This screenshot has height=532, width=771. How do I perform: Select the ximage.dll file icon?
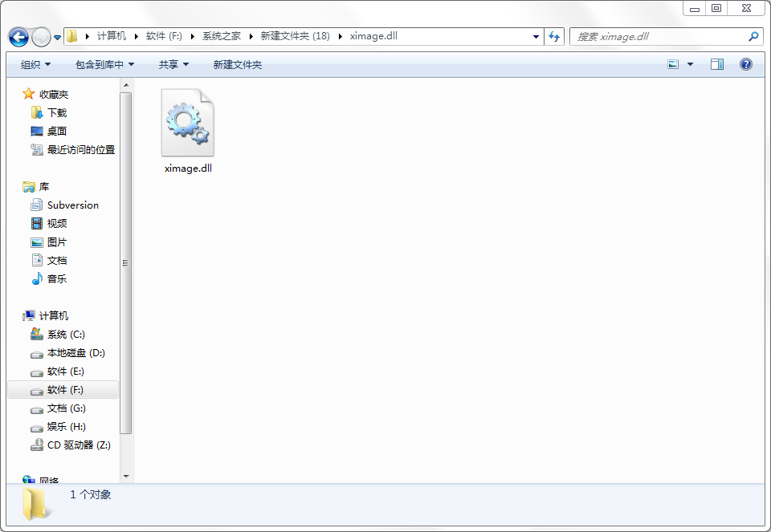click(187, 123)
